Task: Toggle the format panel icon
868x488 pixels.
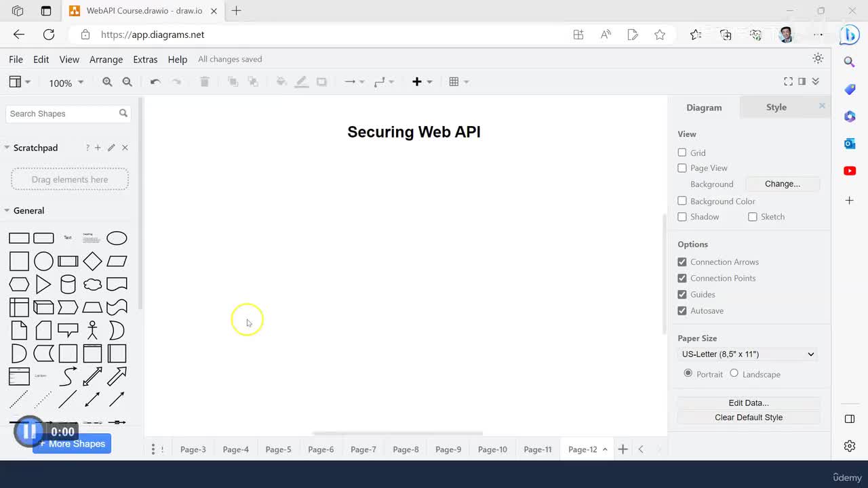Action: tap(802, 81)
